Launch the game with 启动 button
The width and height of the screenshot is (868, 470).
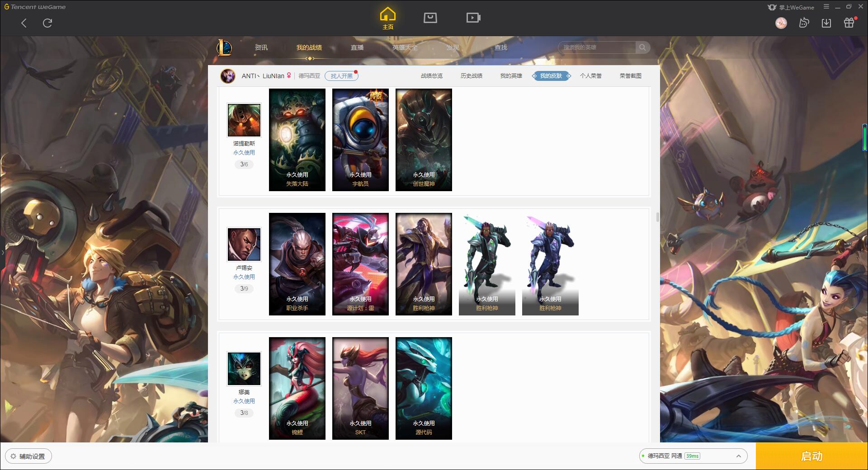811,456
